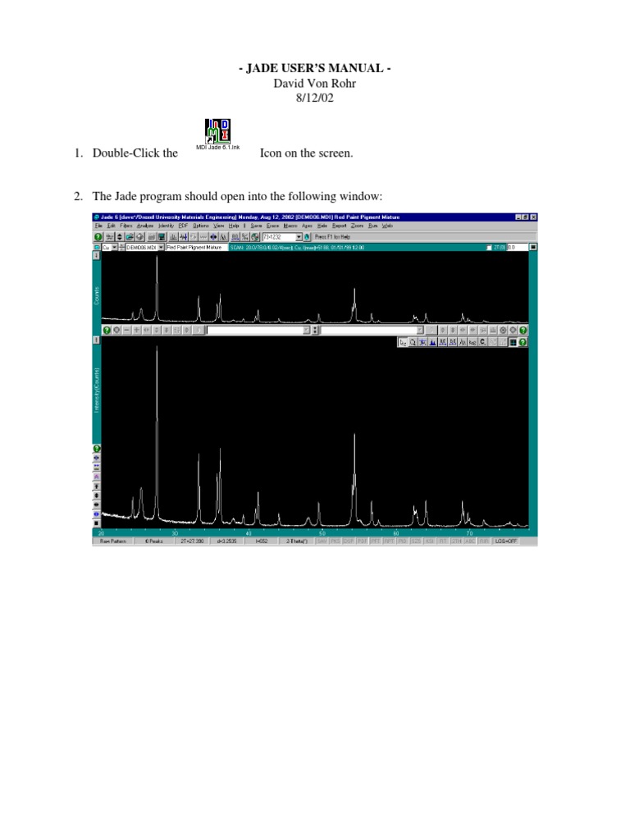Viewport: 630px width, 840px height.
Task: Toggle the LOG=OFF status bar indicator
Action: 505,541
